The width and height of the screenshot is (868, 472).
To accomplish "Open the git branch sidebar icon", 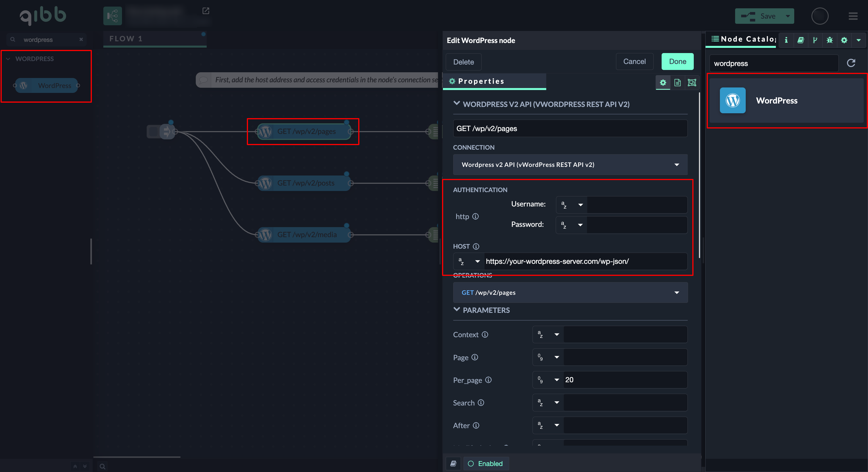I will click(815, 40).
